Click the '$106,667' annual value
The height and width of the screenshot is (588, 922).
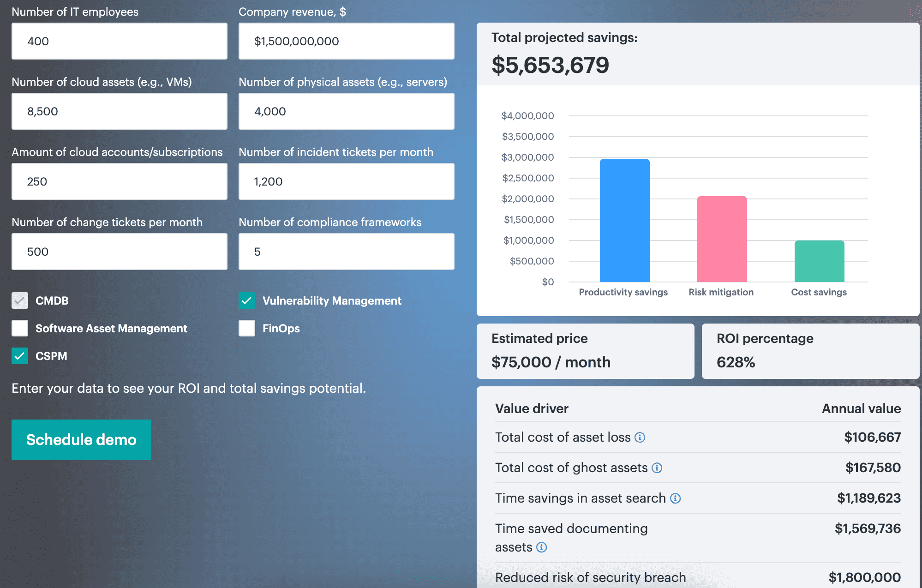(x=872, y=437)
